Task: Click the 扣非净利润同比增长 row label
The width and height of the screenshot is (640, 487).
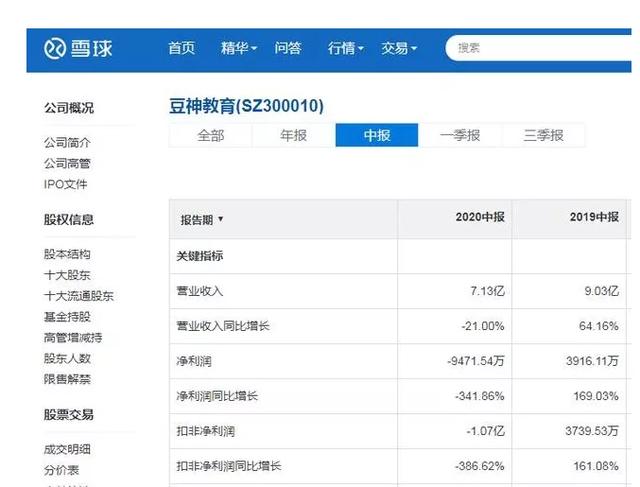Action: pyautogui.click(x=229, y=466)
